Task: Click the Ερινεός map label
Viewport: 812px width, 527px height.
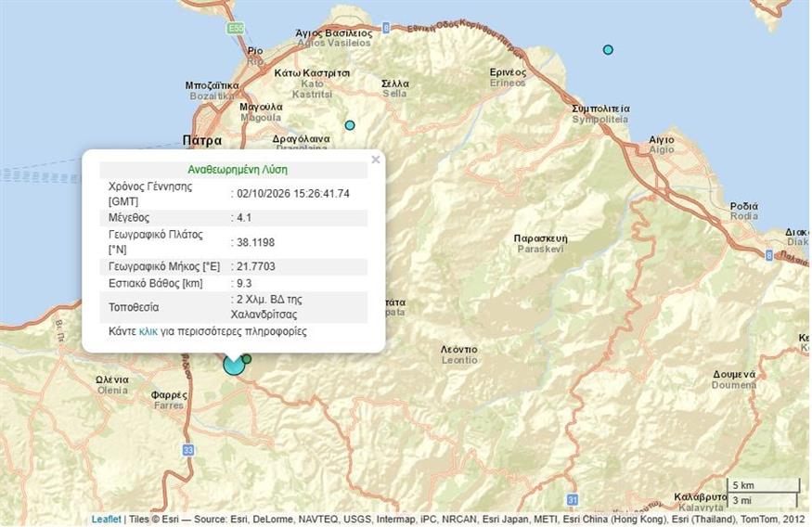Action: click(x=508, y=72)
